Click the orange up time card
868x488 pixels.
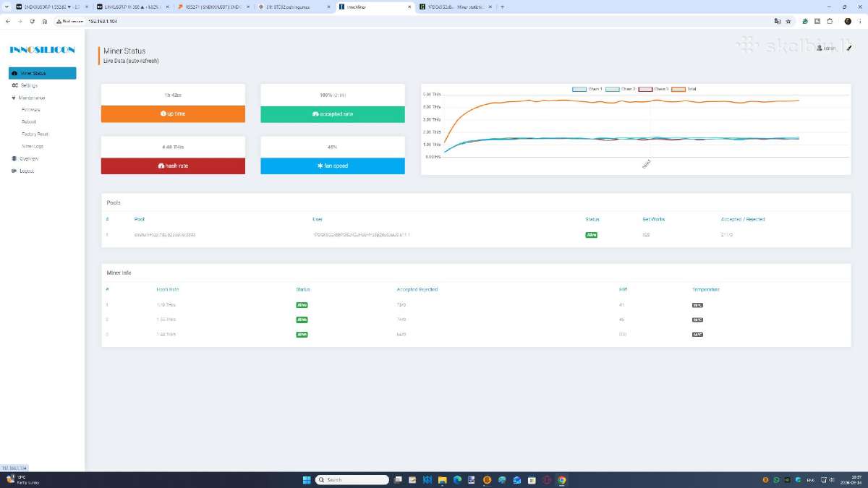tap(173, 114)
